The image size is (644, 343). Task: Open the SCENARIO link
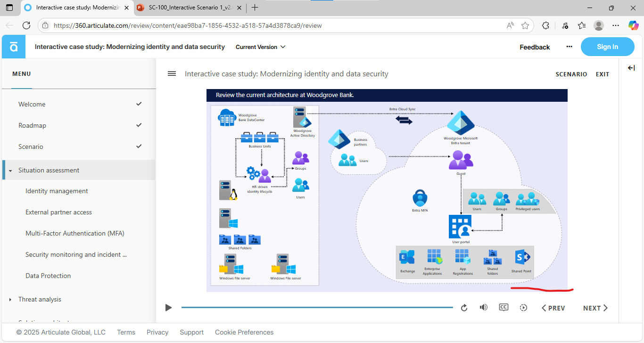(571, 74)
